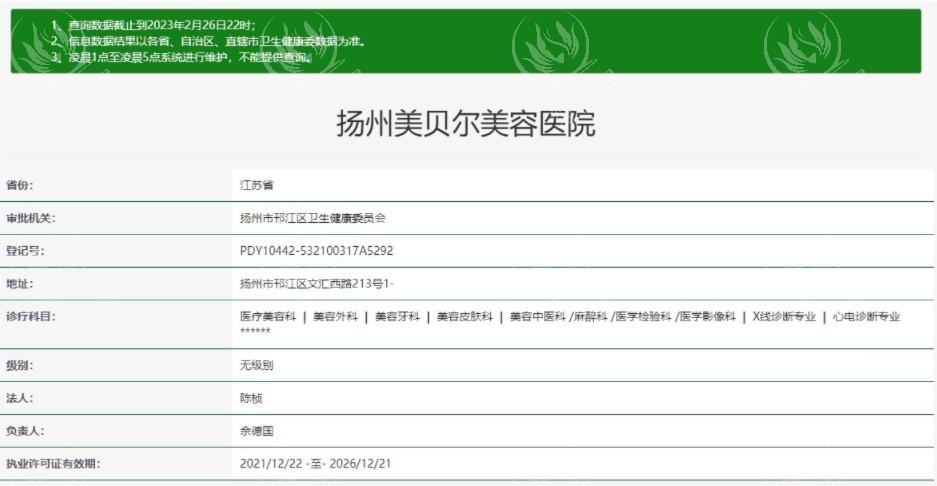Image resolution: width=937 pixels, height=486 pixels.
Task: Click the 美容牙科 entry
Action: [397, 317]
